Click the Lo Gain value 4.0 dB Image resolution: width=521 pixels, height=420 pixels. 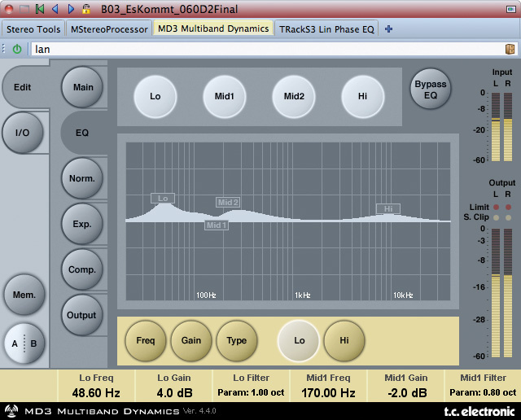tap(174, 393)
